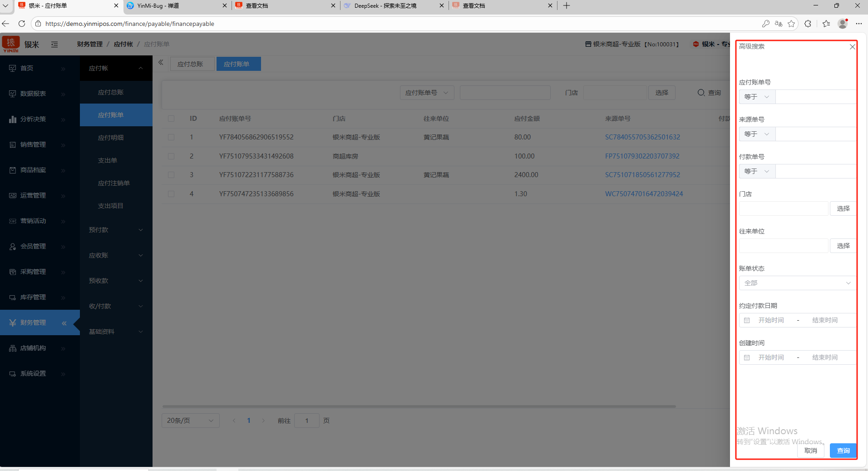Check the row for YF784056862906519552
Image resolution: width=868 pixels, height=471 pixels.
coord(171,137)
